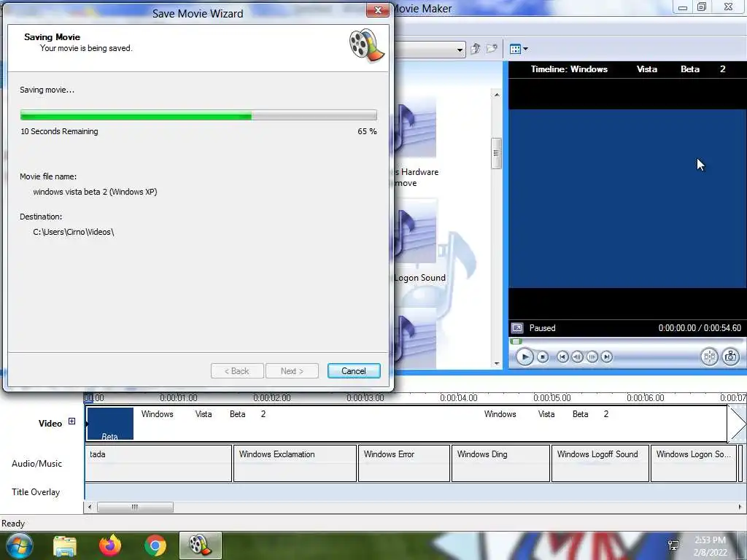Open the taskbar clock showing 2:53 PM
Screen dimensions: 747x560
click(710, 545)
